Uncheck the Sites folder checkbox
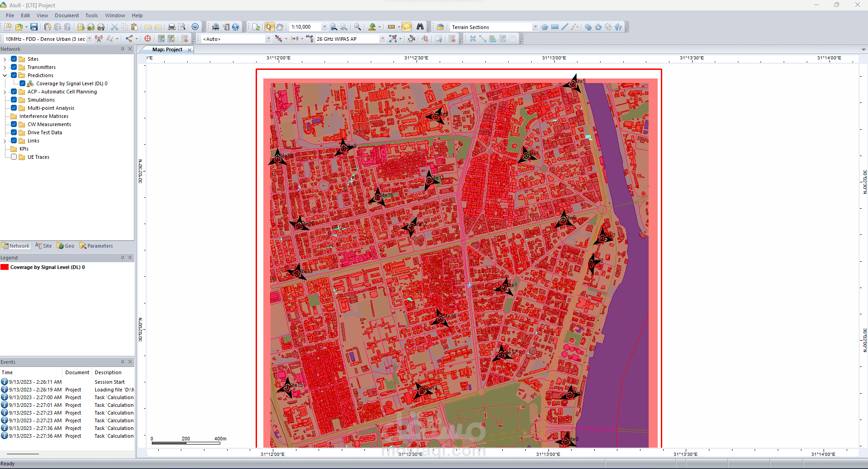This screenshot has width=868, height=469. (14, 59)
